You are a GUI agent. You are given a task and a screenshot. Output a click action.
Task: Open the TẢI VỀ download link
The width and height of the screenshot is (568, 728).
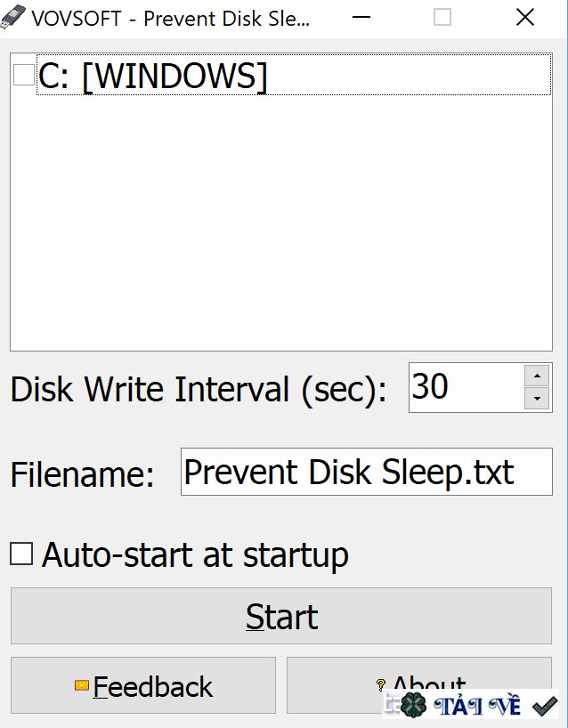476,704
